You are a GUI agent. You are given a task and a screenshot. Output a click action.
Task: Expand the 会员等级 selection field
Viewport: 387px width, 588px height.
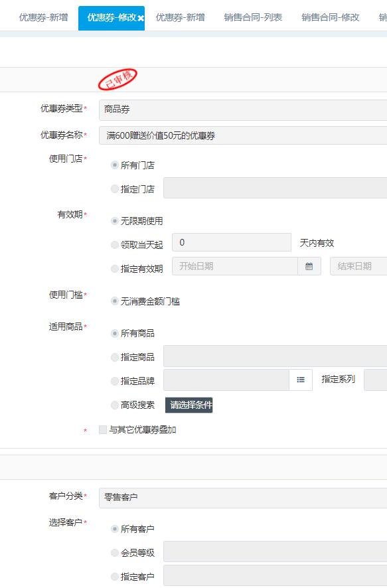[275, 551]
